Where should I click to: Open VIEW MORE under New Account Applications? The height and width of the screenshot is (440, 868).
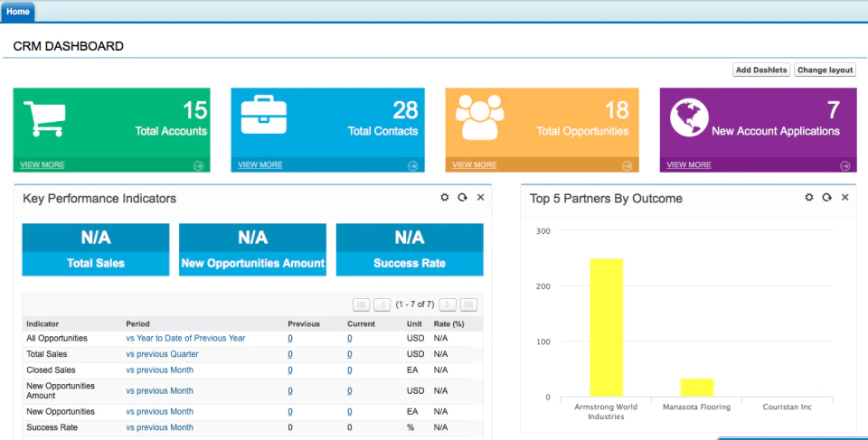pos(689,164)
